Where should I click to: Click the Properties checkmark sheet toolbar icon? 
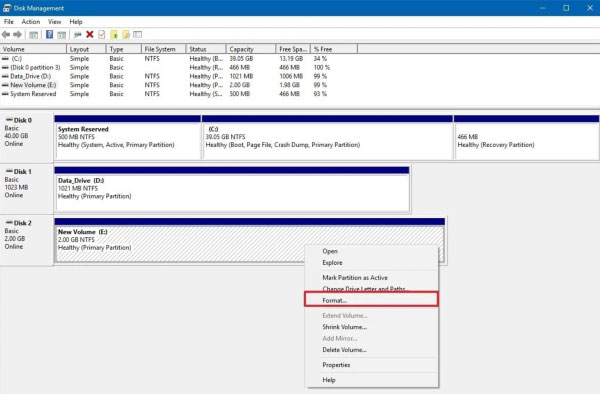101,34
